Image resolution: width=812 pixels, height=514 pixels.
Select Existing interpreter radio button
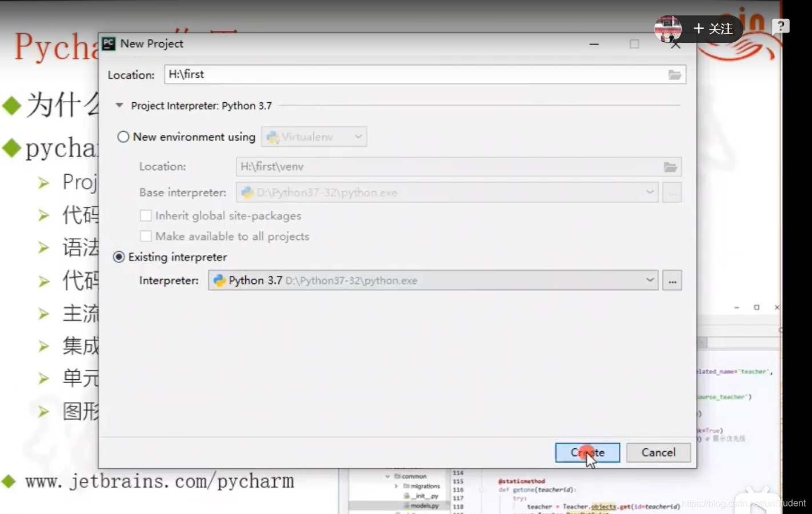click(119, 257)
